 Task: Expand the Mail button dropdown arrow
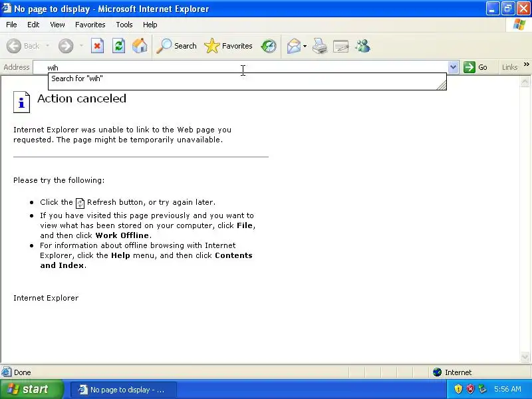[305, 46]
